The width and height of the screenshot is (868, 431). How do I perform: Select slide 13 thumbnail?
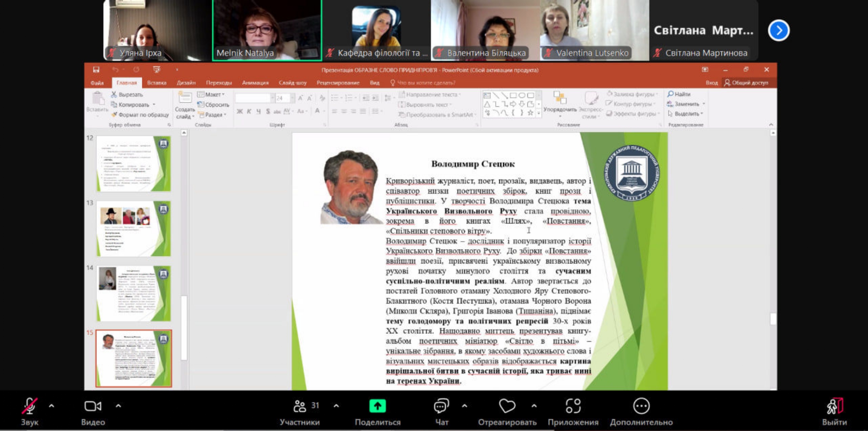pyautogui.click(x=134, y=229)
